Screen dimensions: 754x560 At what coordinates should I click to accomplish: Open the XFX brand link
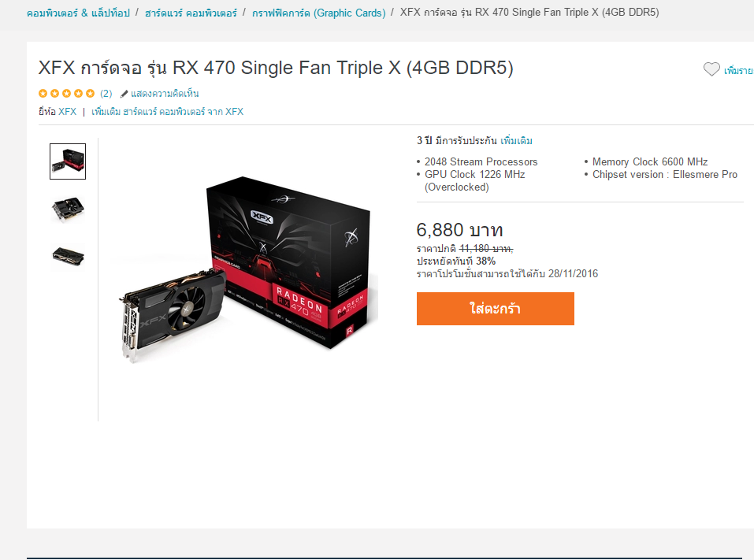click(x=67, y=112)
